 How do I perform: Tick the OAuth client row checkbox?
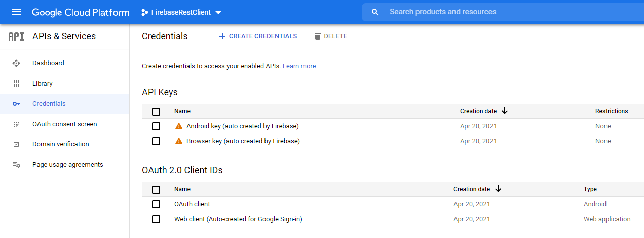tap(156, 204)
